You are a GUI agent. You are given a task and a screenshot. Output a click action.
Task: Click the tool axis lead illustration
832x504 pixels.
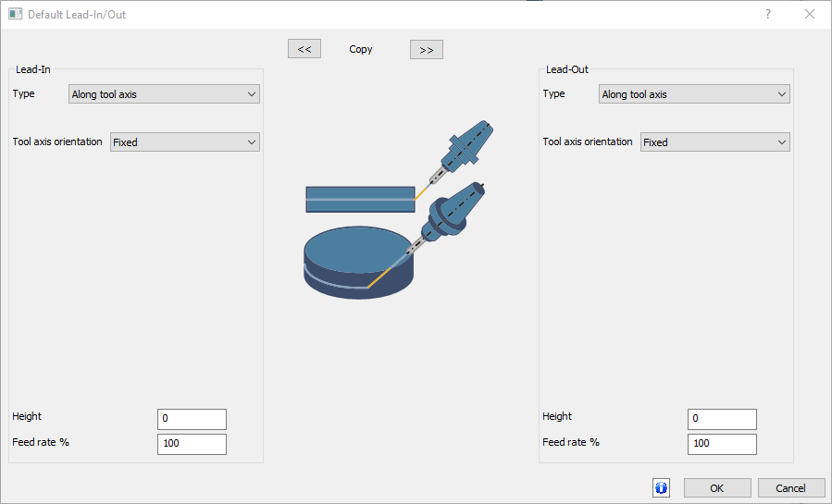(399, 209)
